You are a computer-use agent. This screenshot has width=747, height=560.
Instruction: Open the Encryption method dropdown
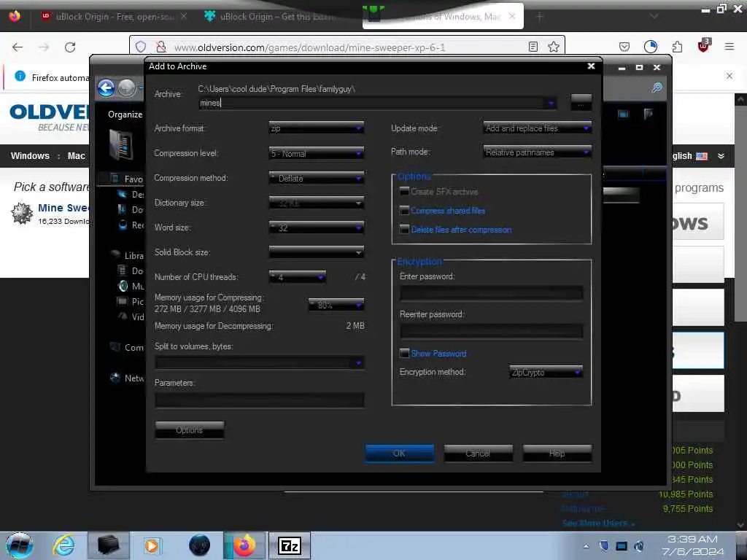click(546, 372)
